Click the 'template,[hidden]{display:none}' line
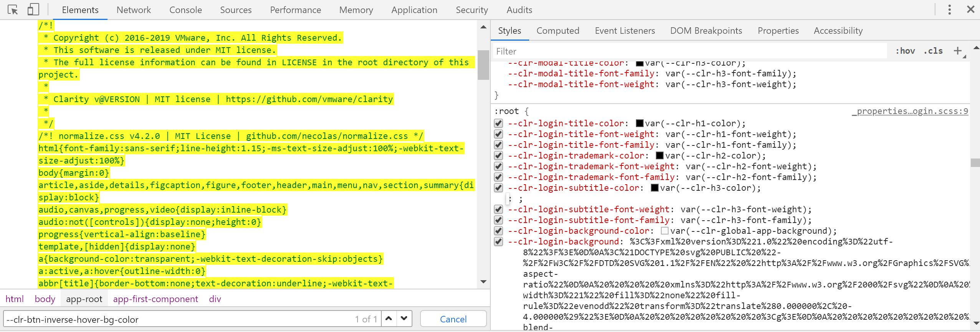 (x=117, y=246)
